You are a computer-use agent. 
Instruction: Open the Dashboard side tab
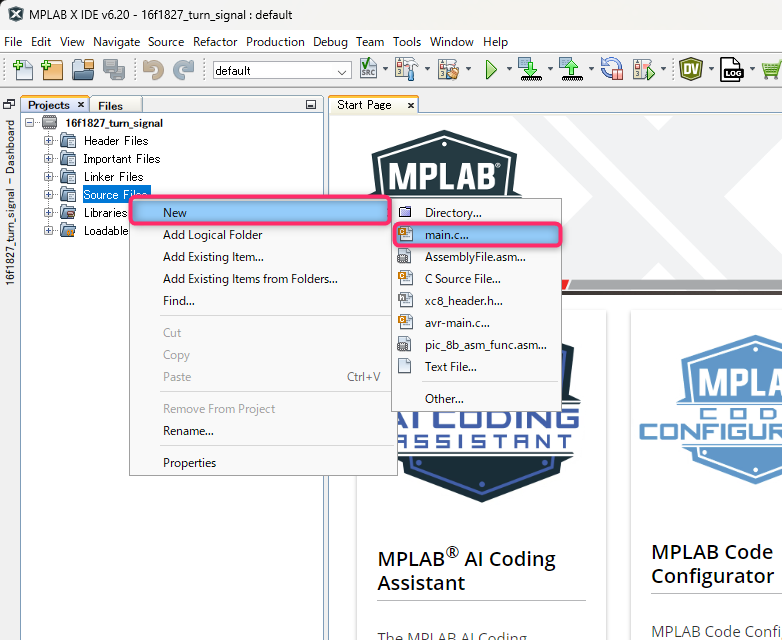(x=10, y=202)
